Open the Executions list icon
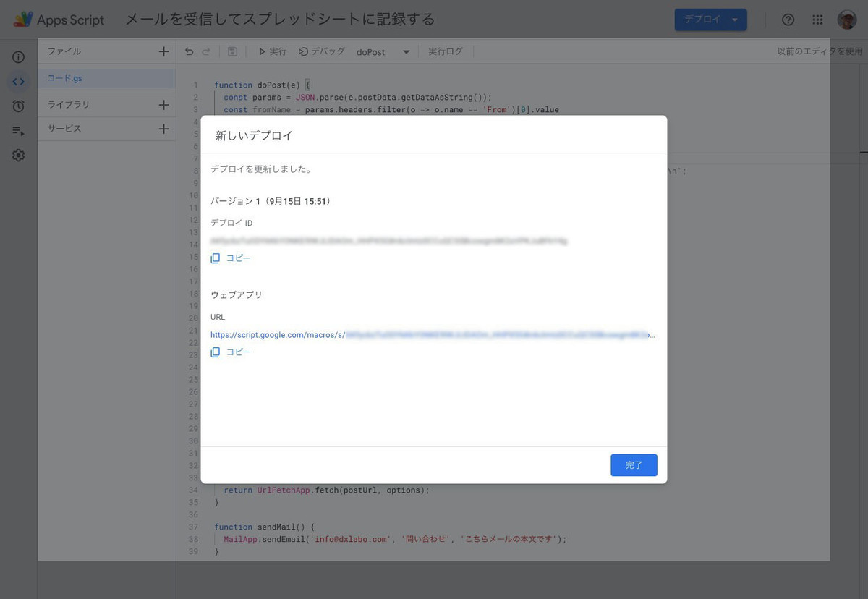Screen dimensions: 868x599 point(18,131)
